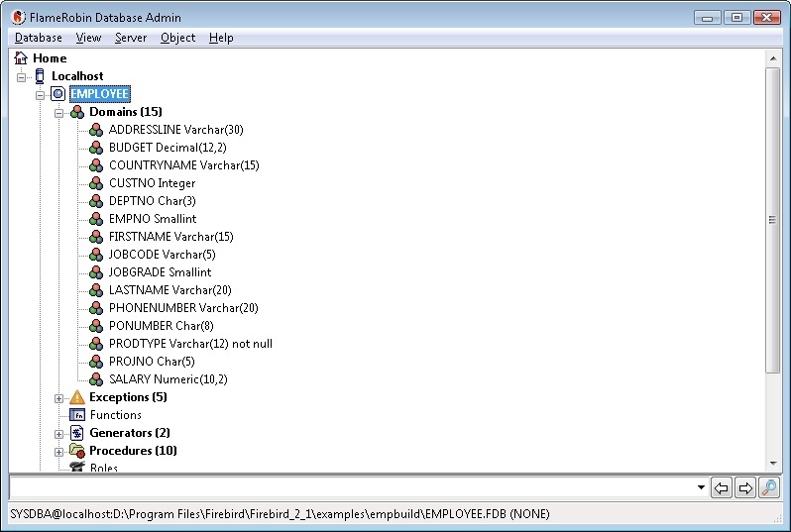Click the DEPTNO domain icon
The height and width of the screenshot is (532, 791).
(96, 201)
